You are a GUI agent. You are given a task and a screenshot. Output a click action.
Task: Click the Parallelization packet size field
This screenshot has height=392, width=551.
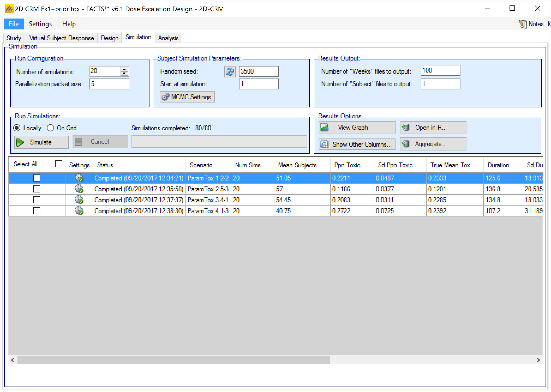(109, 84)
